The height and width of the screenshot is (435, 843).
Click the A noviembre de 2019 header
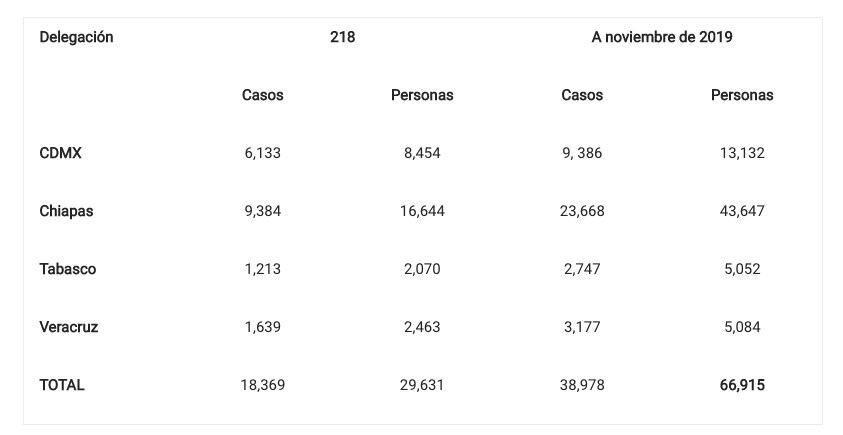click(x=662, y=37)
